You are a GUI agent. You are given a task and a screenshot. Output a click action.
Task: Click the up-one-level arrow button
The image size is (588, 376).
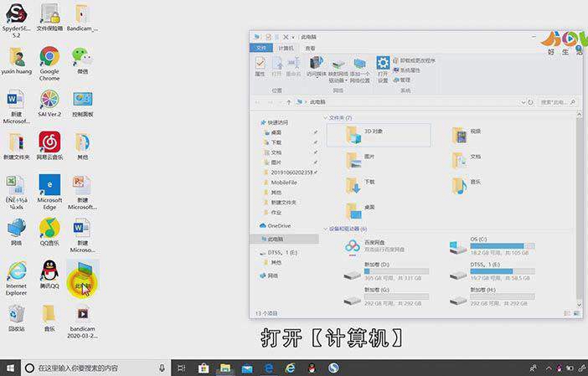(288, 102)
